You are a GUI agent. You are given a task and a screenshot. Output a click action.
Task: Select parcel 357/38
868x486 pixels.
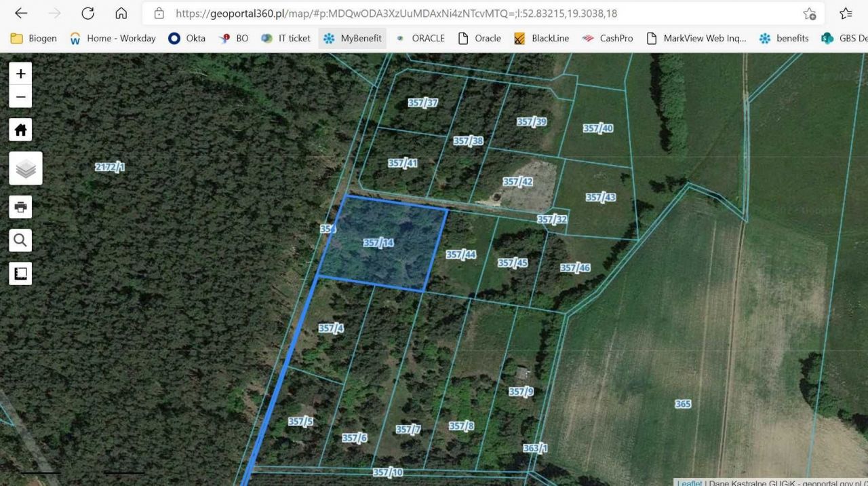point(468,141)
